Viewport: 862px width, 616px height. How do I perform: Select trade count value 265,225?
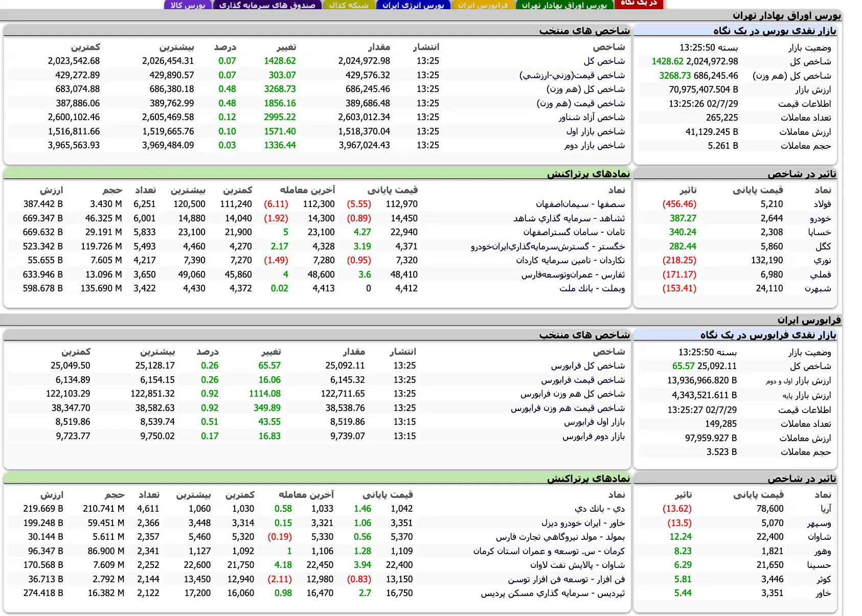(x=722, y=118)
